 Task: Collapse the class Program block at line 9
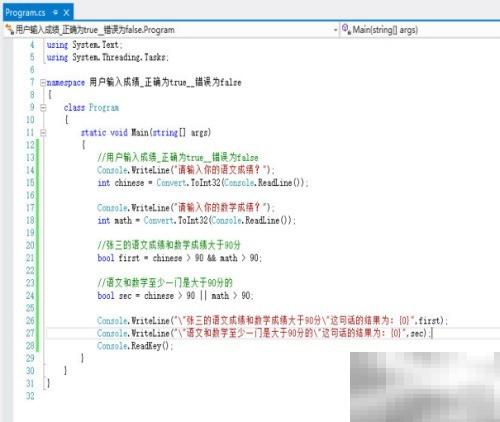point(43,107)
